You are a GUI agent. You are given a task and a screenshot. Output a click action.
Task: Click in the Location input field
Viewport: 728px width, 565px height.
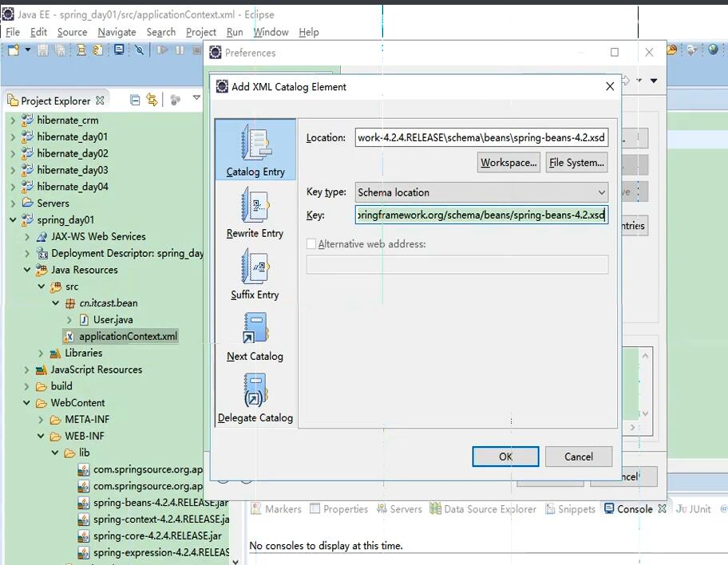pos(481,137)
